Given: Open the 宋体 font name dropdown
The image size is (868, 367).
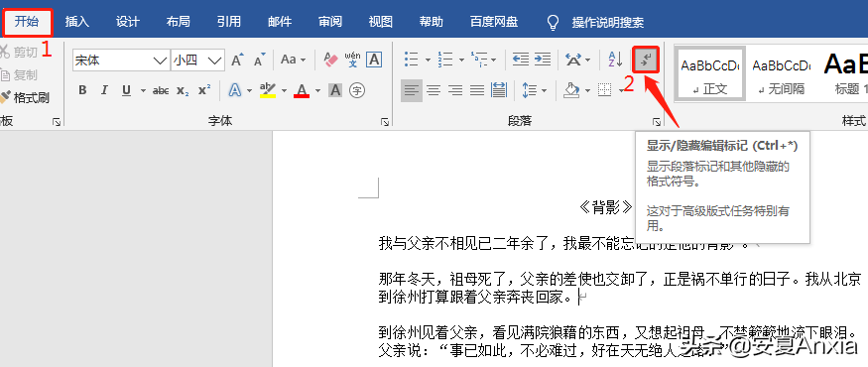Looking at the screenshot, I should pyautogui.click(x=161, y=60).
